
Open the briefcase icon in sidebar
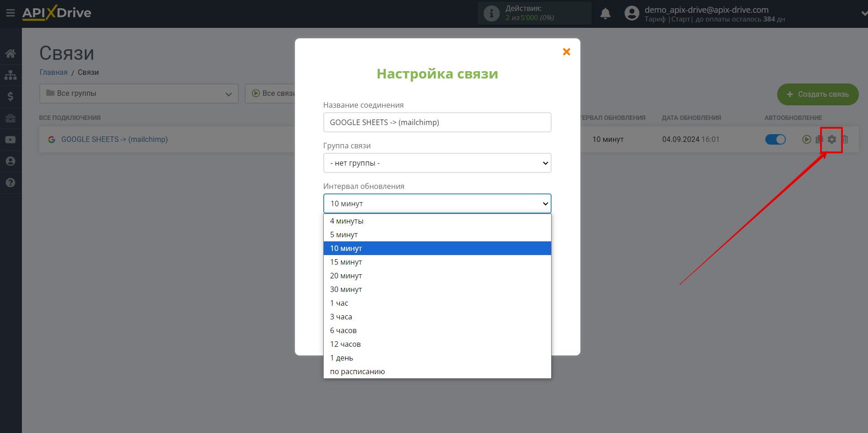[11, 118]
